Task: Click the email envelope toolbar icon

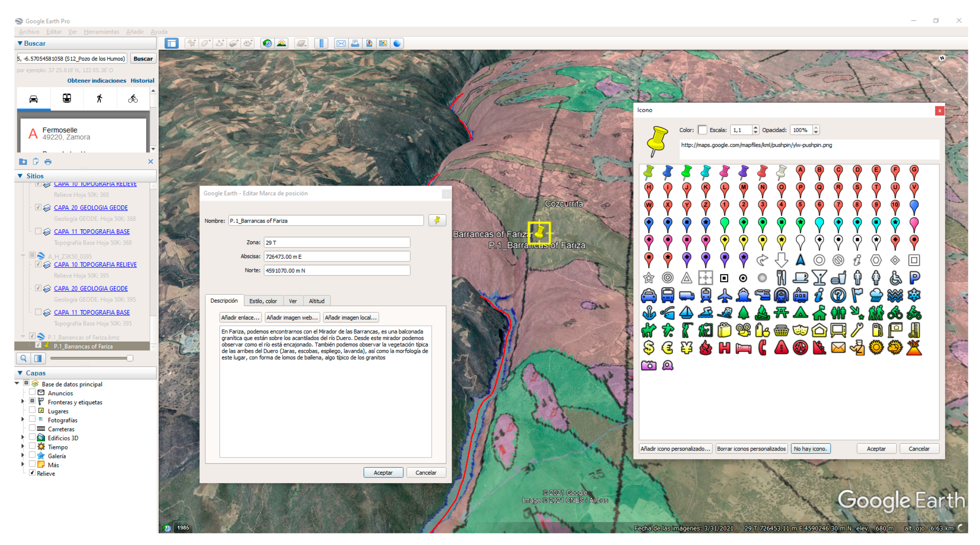Action: click(x=341, y=43)
